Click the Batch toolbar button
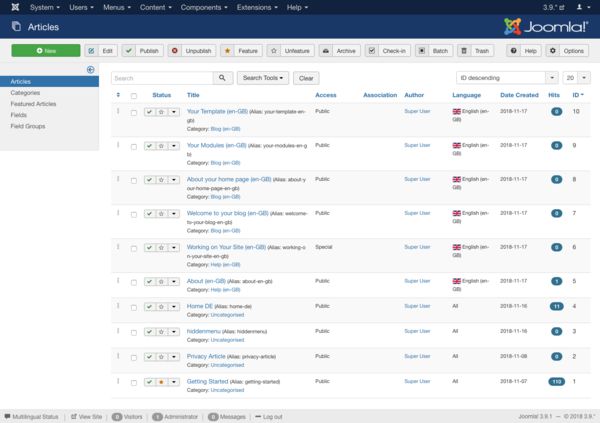 pos(434,51)
